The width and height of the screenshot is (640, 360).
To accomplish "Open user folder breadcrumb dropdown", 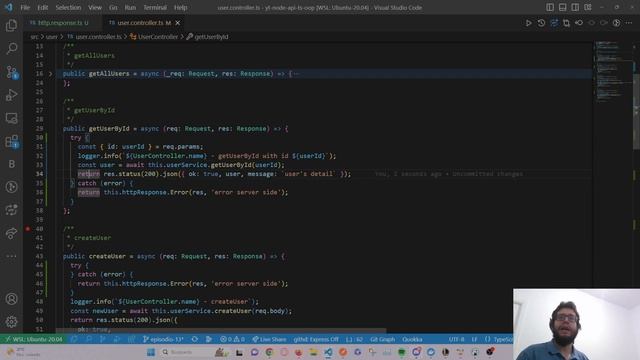I will coord(51,37).
